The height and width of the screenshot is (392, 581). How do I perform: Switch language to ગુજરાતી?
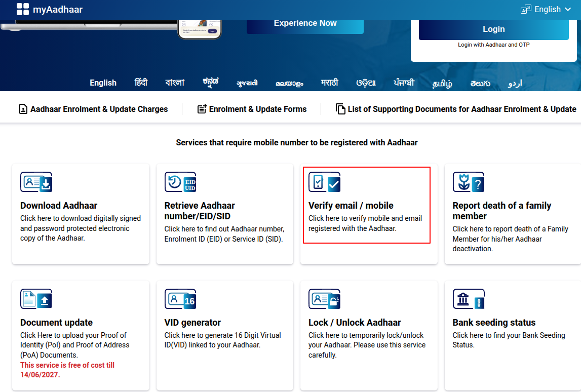[247, 83]
